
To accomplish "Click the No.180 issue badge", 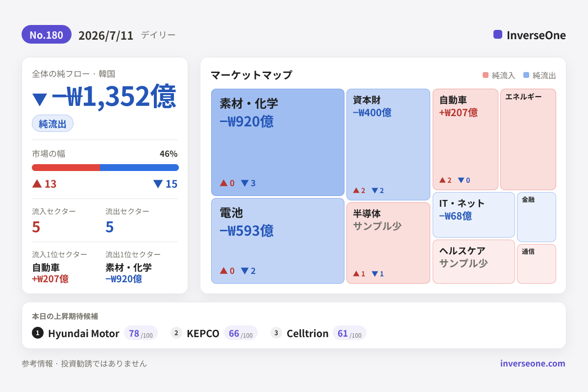I will tap(47, 34).
